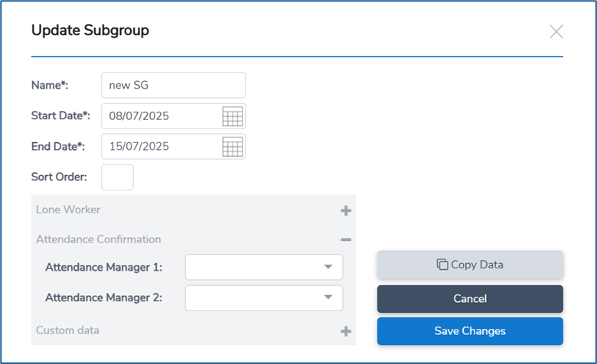Select the empty Sort Order box
The height and width of the screenshot is (364, 597).
point(117,177)
